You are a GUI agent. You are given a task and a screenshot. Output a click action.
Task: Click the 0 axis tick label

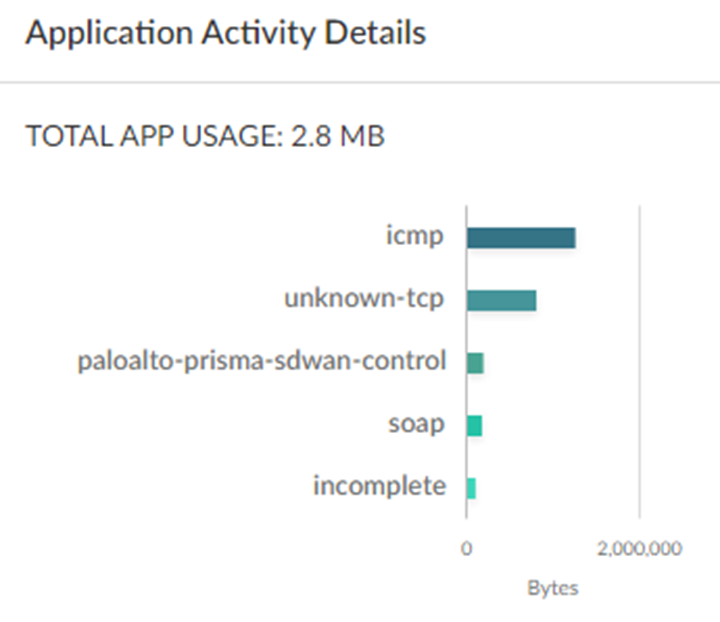pyautogui.click(x=466, y=548)
